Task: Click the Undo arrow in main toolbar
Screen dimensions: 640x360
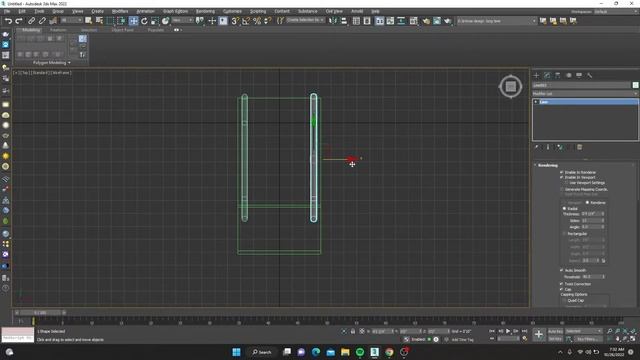Action: (8, 21)
